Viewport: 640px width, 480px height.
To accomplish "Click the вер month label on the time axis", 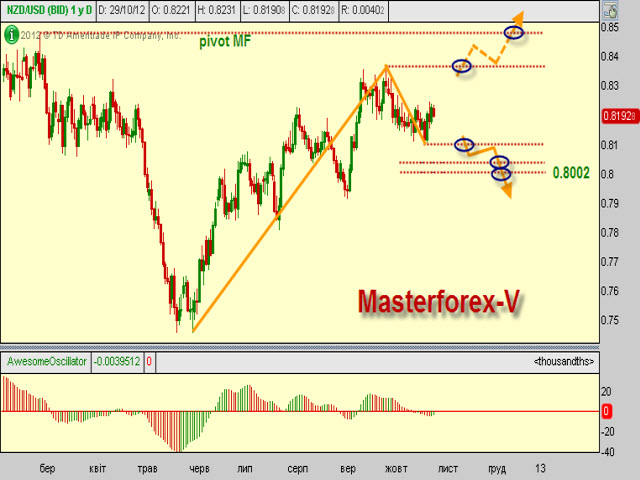I will coord(348,469).
